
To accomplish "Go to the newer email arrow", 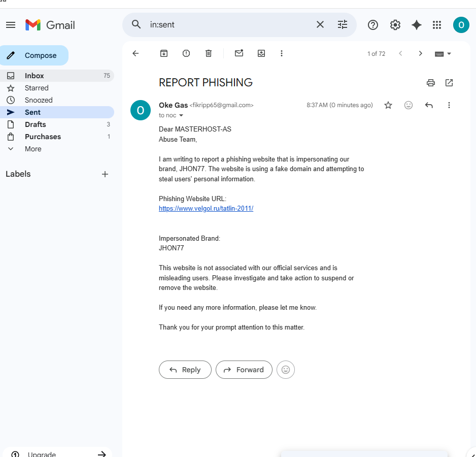I will (x=400, y=53).
